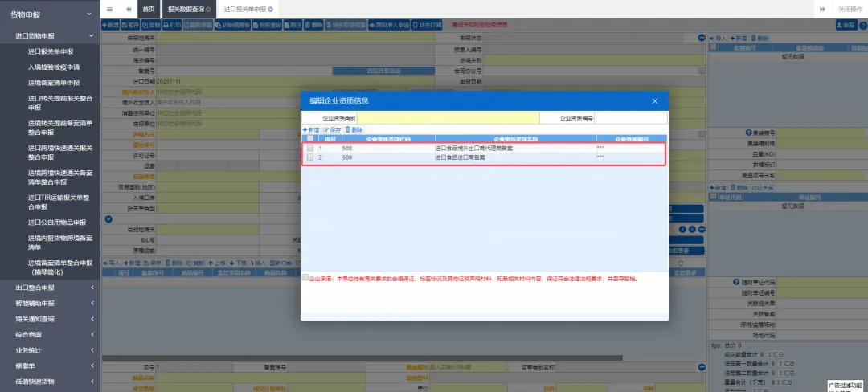This screenshot has height=392, width=868.
Task: Expand the 出口整合申报 sidebar menu
Action: (x=92, y=288)
